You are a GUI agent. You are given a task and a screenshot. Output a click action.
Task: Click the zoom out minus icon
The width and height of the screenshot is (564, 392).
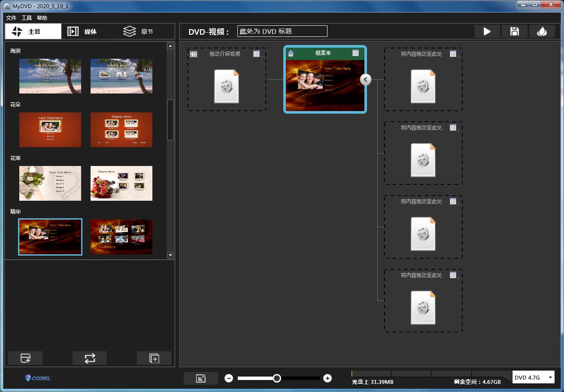[x=229, y=378]
